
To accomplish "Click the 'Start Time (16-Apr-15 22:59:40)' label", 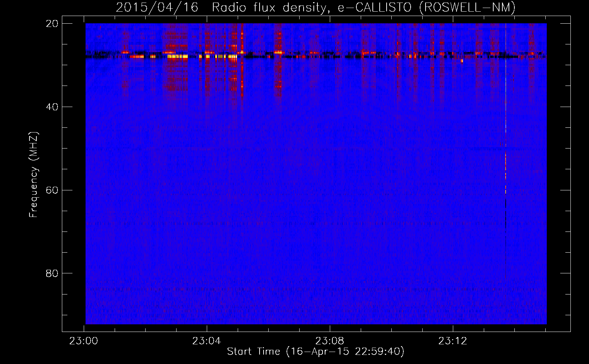I will click(x=316, y=352).
